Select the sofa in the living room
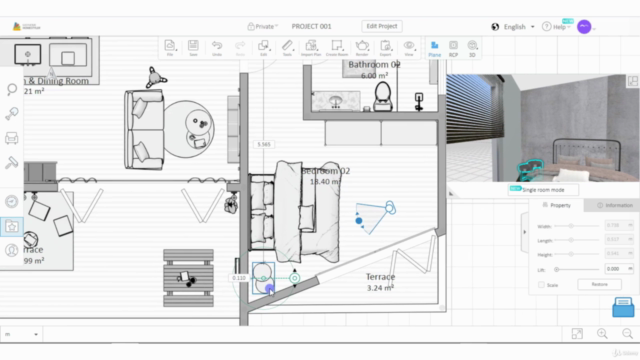 [x=145, y=130]
